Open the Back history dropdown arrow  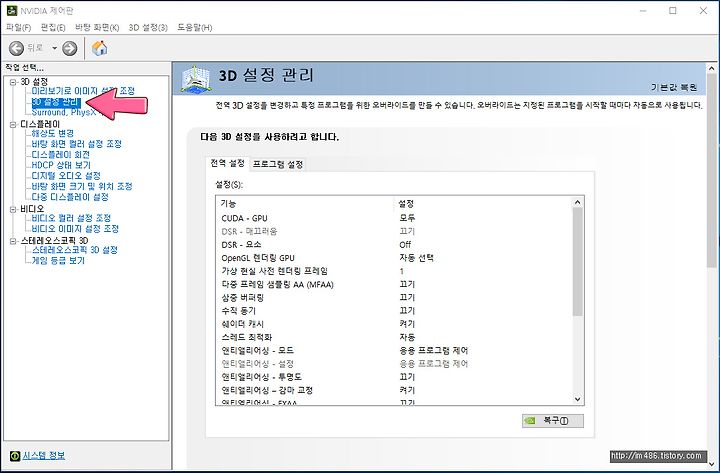tap(54, 48)
